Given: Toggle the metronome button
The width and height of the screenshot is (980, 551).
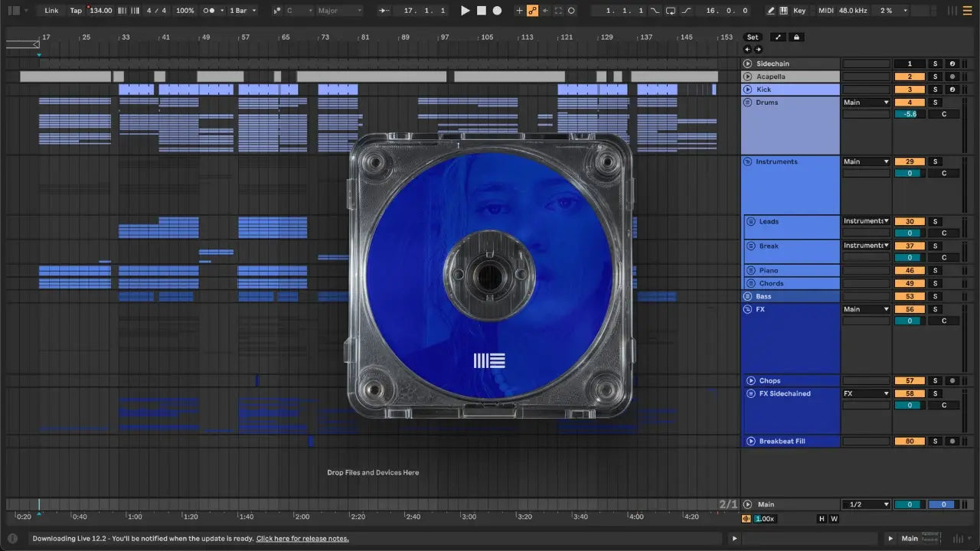Looking at the screenshot, I should [209, 11].
